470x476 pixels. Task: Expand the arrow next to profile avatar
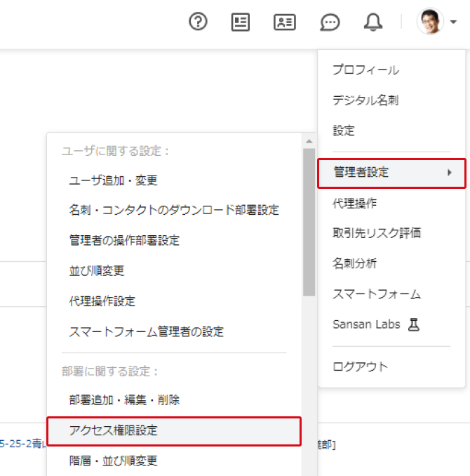[x=454, y=22]
